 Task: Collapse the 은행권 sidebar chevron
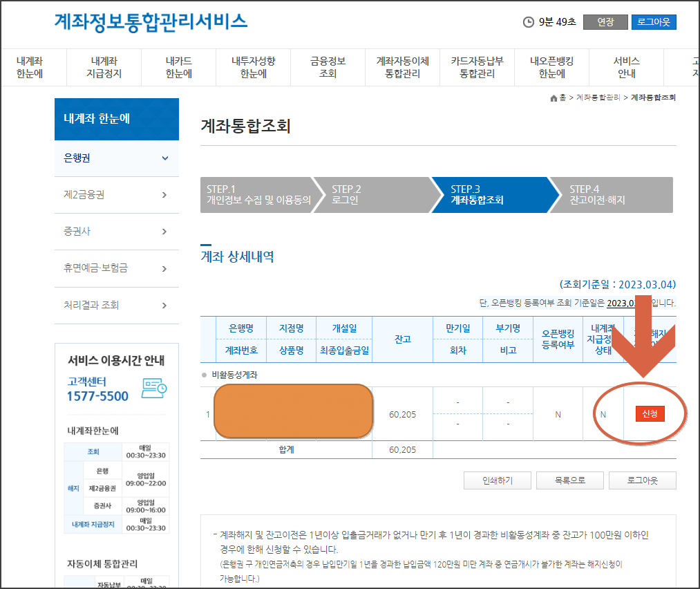(164, 158)
